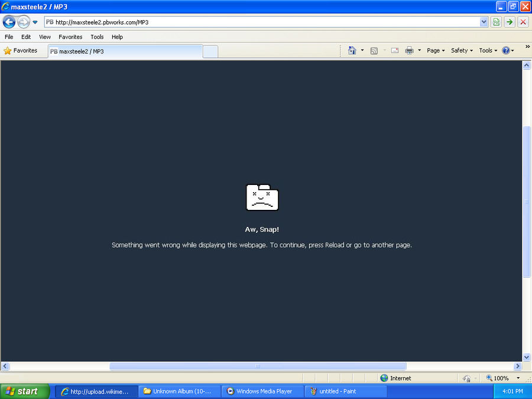Expand the zoom level dropdown arrow
The image size is (532, 399).
(518, 378)
